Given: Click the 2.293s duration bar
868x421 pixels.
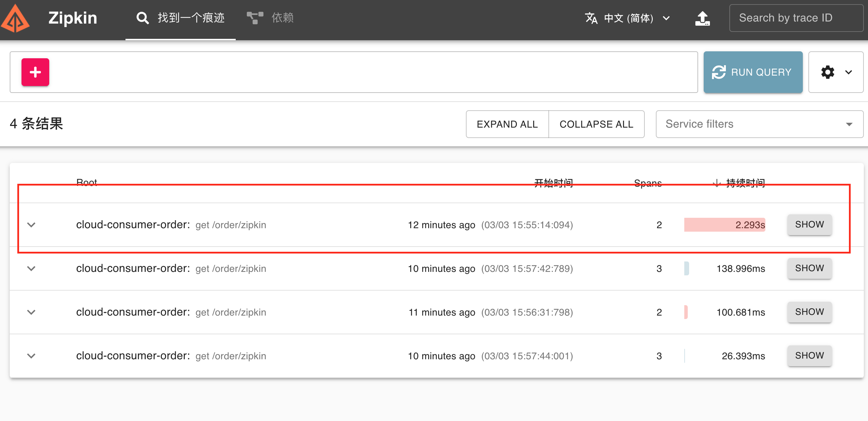Looking at the screenshot, I should point(724,225).
